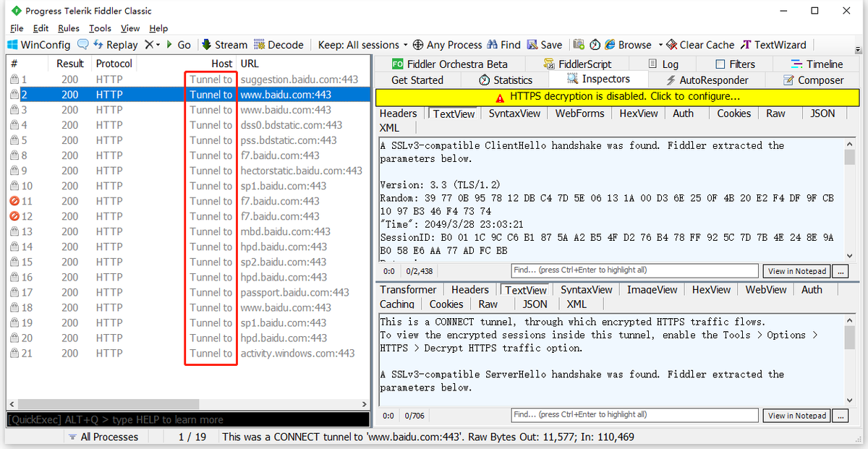Image resolution: width=868 pixels, height=449 pixels.
Task: Replay the selected session
Action: [x=115, y=45]
